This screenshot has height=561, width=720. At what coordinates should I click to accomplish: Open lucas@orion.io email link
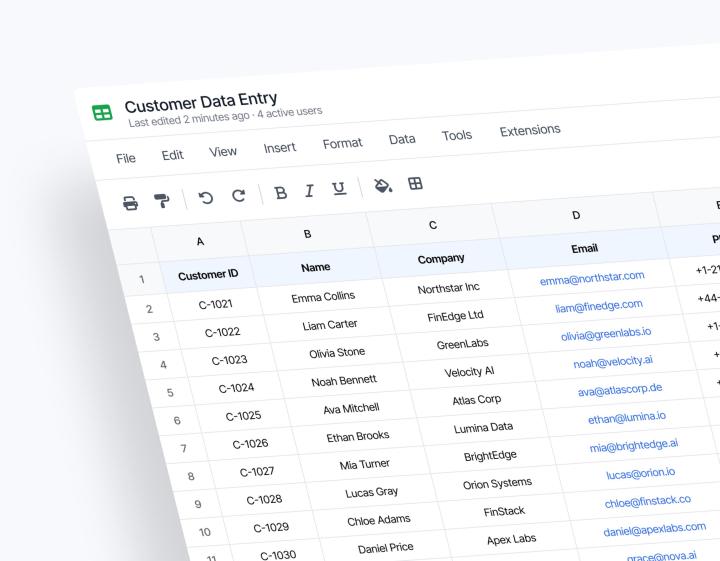coord(641,473)
